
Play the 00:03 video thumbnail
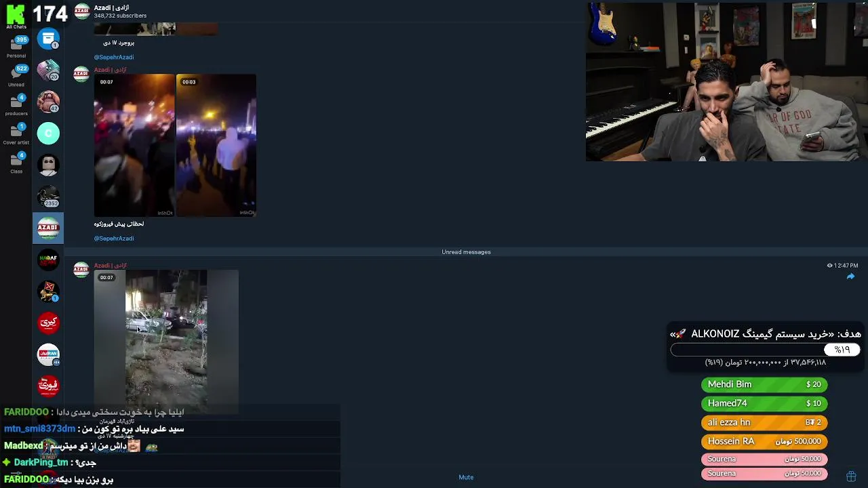tap(216, 145)
